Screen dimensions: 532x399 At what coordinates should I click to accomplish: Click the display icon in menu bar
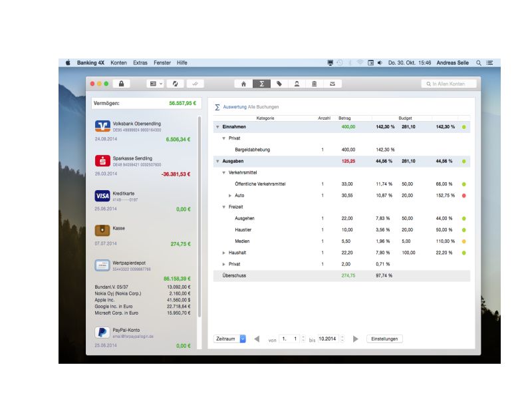(x=330, y=63)
